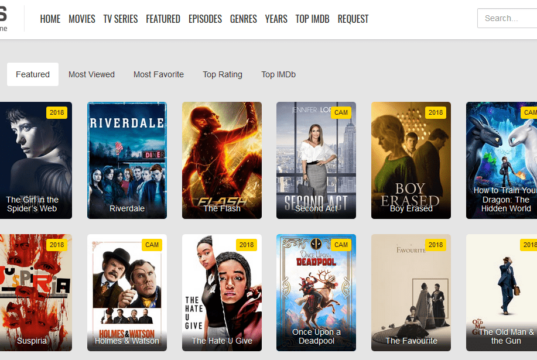Click the 'Boy Erased' title caption
The height and width of the screenshot is (360, 537).
411,208
